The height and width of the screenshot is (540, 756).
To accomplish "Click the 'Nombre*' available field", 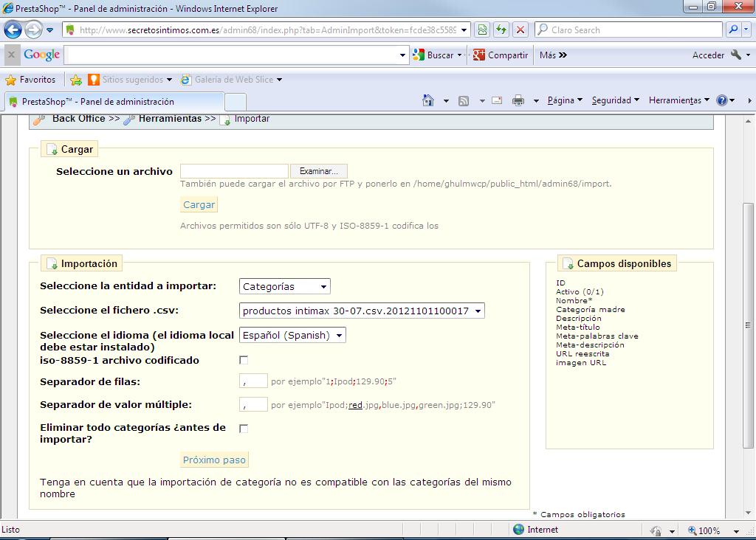I will pos(574,300).
